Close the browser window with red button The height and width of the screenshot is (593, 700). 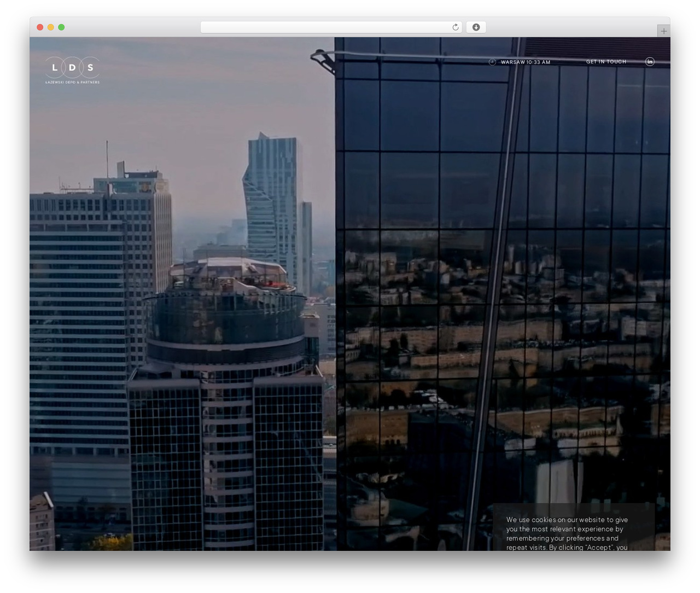click(40, 27)
